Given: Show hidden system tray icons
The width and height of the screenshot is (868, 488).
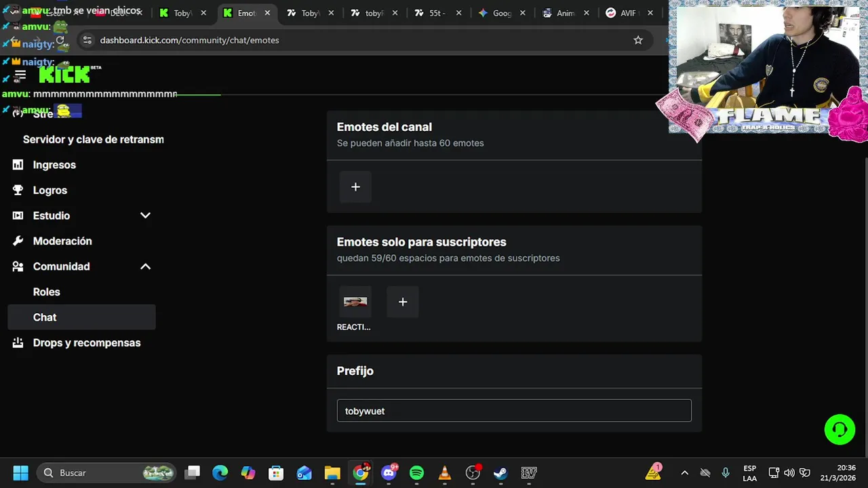Looking at the screenshot, I should coord(684,472).
